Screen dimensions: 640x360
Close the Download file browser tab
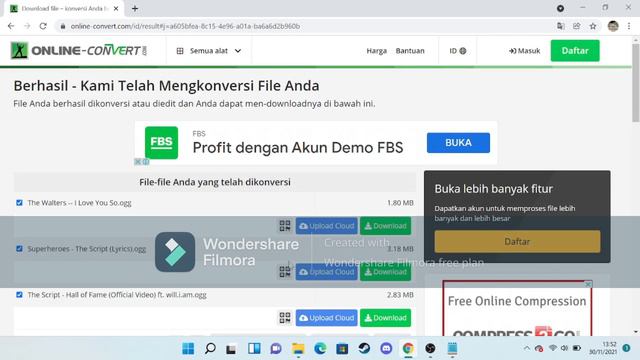pos(116,9)
